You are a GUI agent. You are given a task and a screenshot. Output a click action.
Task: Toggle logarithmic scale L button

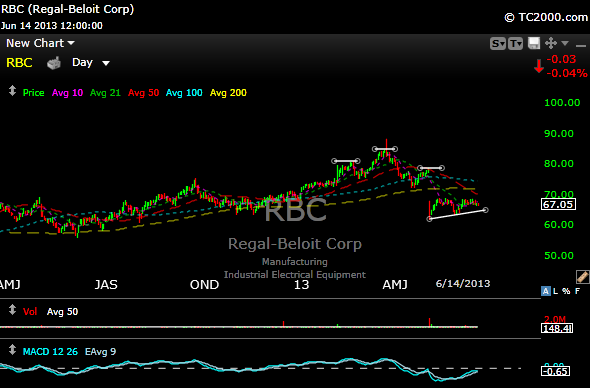click(x=556, y=291)
